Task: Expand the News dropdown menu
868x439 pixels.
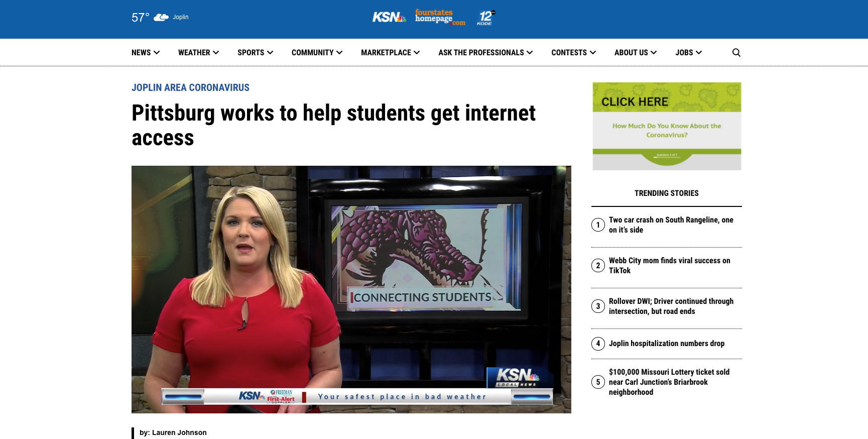Action: point(145,53)
